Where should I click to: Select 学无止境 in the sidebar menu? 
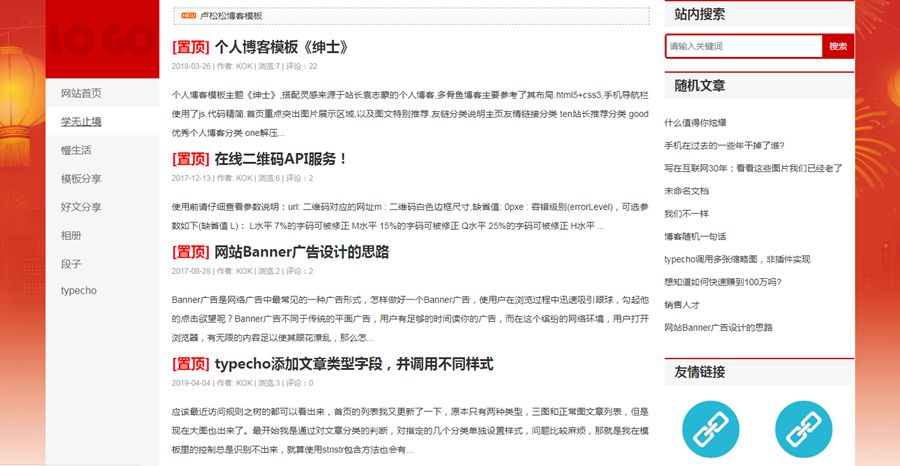(81, 122)
